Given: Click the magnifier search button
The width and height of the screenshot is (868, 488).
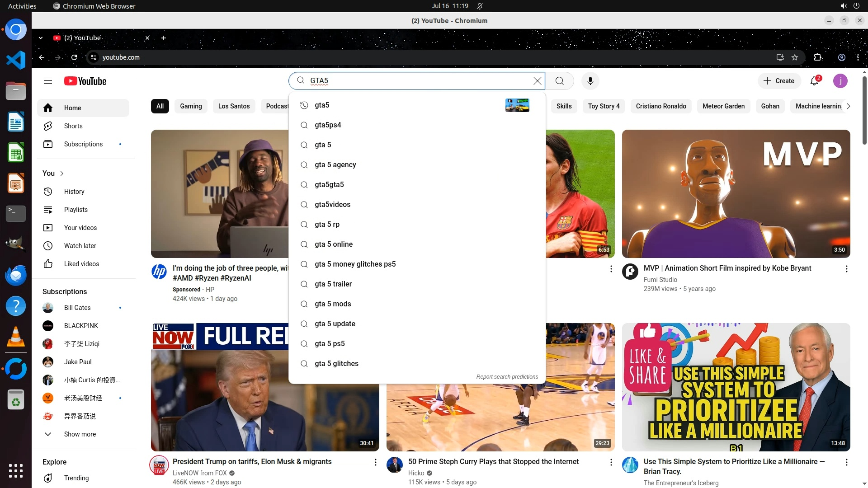Looking at the screenshot, I should click(x=559, y=81).
